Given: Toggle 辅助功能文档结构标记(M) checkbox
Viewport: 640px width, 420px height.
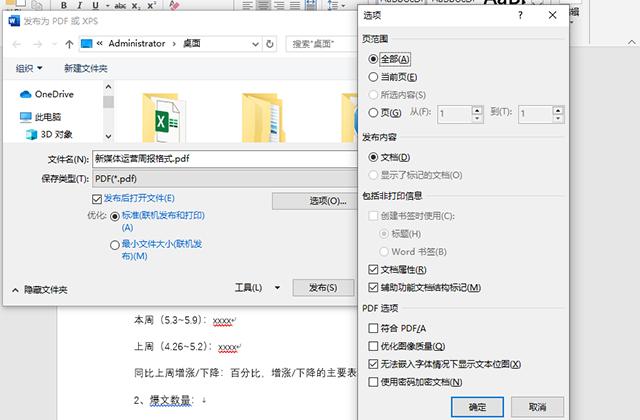Looking at the screenshot, I should 373,287.
